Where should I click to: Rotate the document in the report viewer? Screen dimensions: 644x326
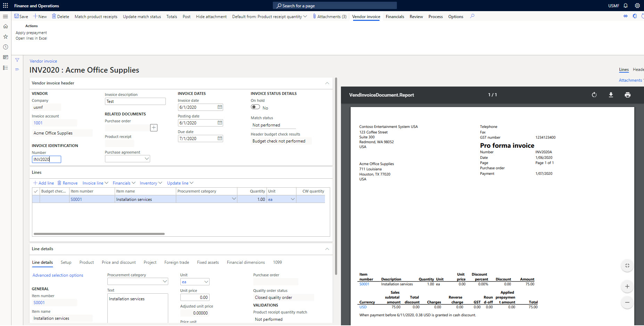click(594, 95)
